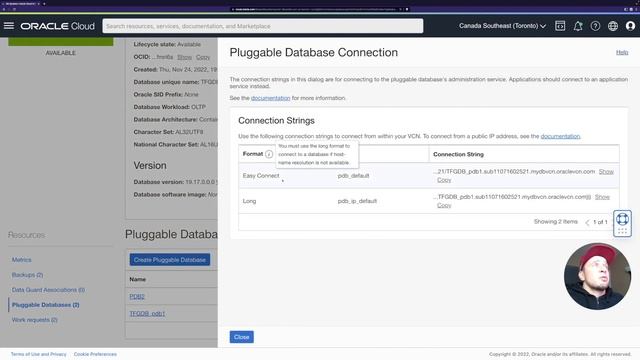Open the notifications bell
The width and height of the screenshot is (640, 360).
click(x=578, y=26)
